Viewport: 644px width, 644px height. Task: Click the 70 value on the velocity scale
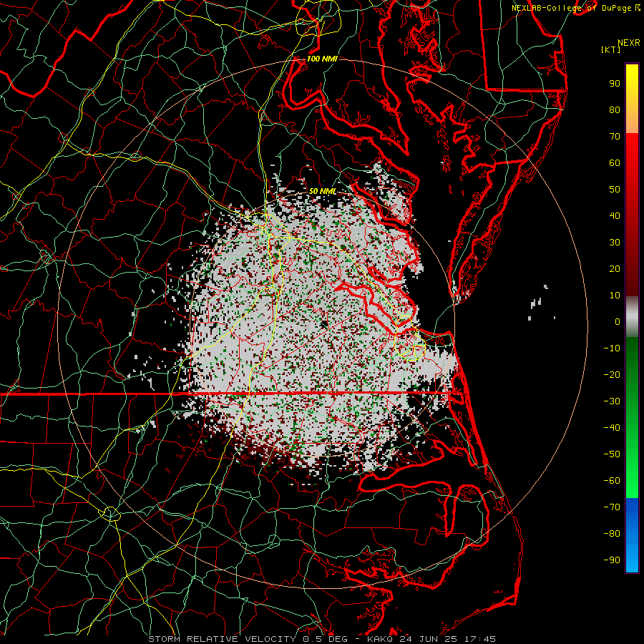point(615,137)
